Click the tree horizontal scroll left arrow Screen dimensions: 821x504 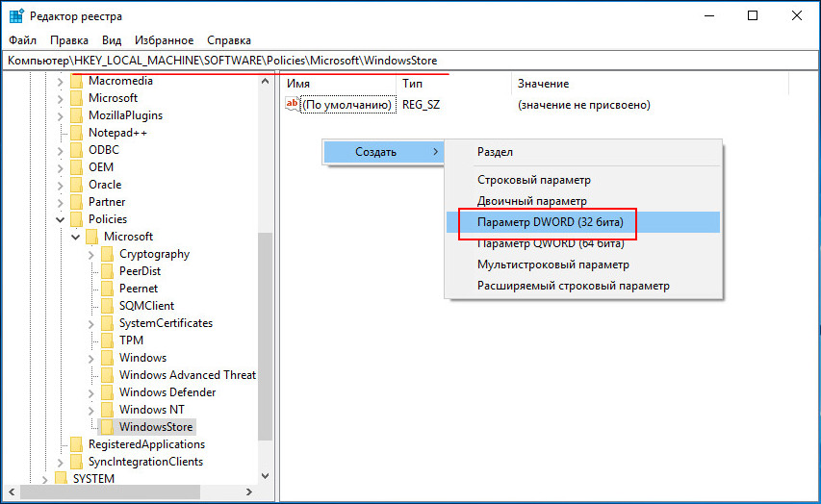[12, 491]
